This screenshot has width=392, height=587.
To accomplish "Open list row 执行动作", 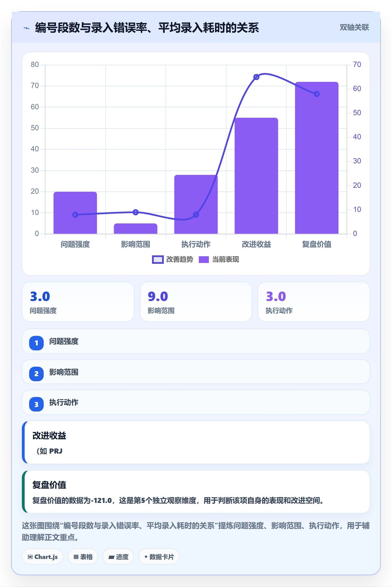I will pos(196,402).
